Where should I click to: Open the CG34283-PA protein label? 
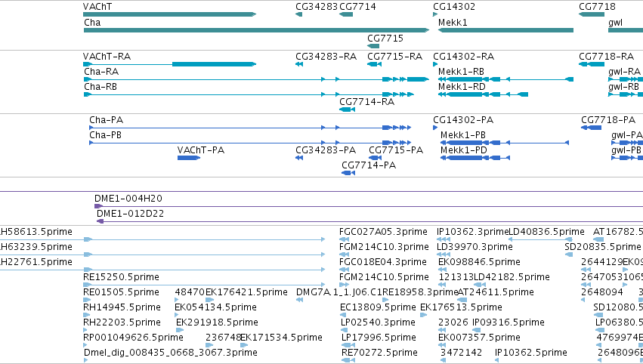(326, 150)
